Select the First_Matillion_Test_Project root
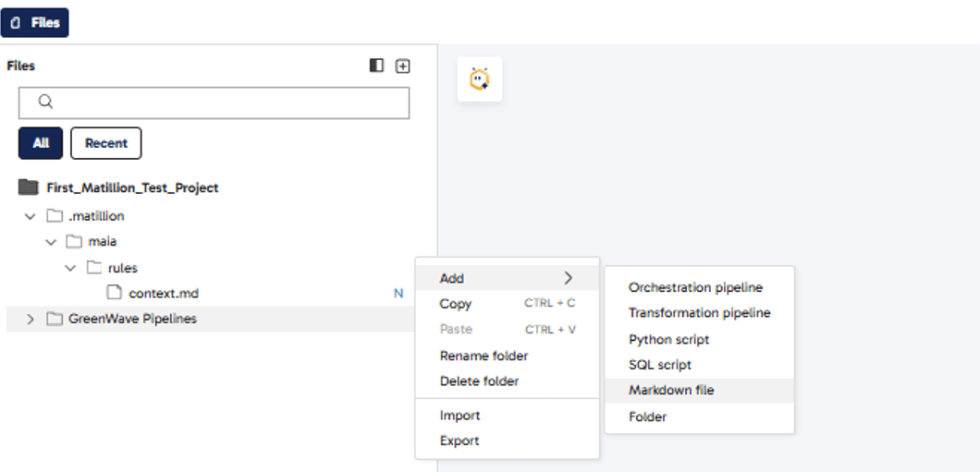 pos(132,188)
